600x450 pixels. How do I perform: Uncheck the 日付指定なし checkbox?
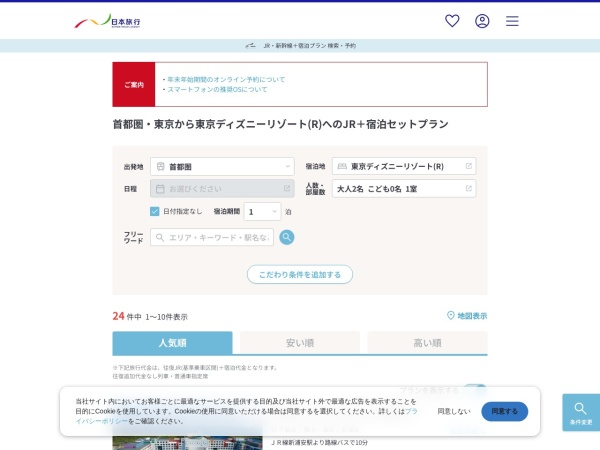coord(155,211)
